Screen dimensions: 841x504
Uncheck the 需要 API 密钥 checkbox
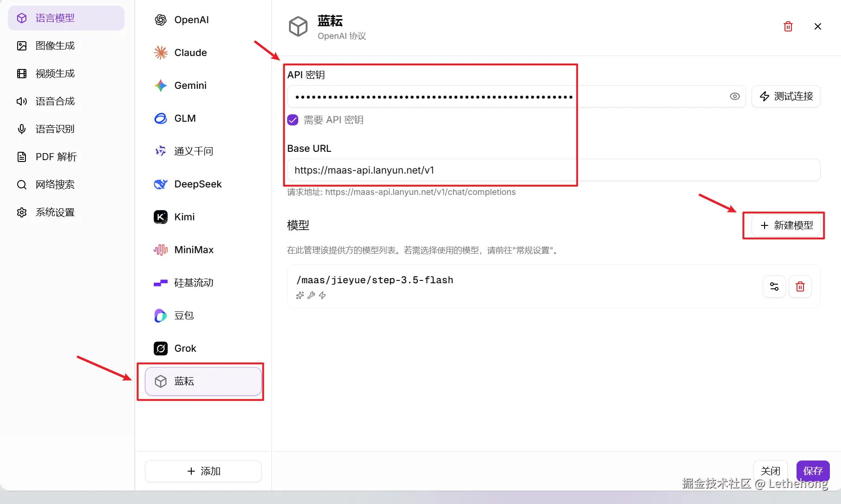(x=293, y=120)
